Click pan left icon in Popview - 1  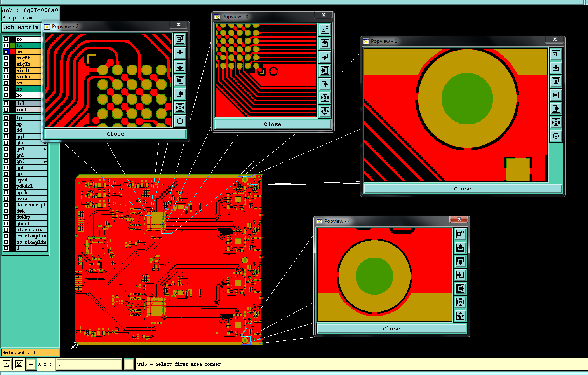pos(556,95)
